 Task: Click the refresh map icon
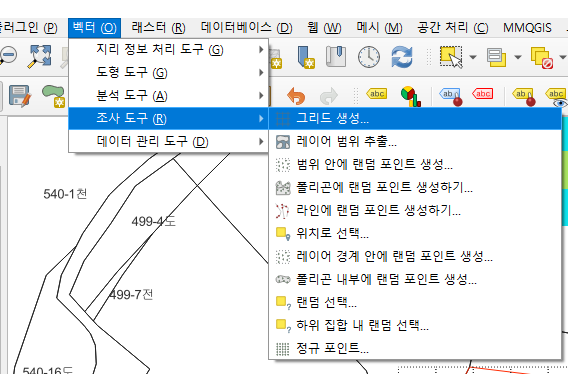pyautogui.click(x=402, y=57)
